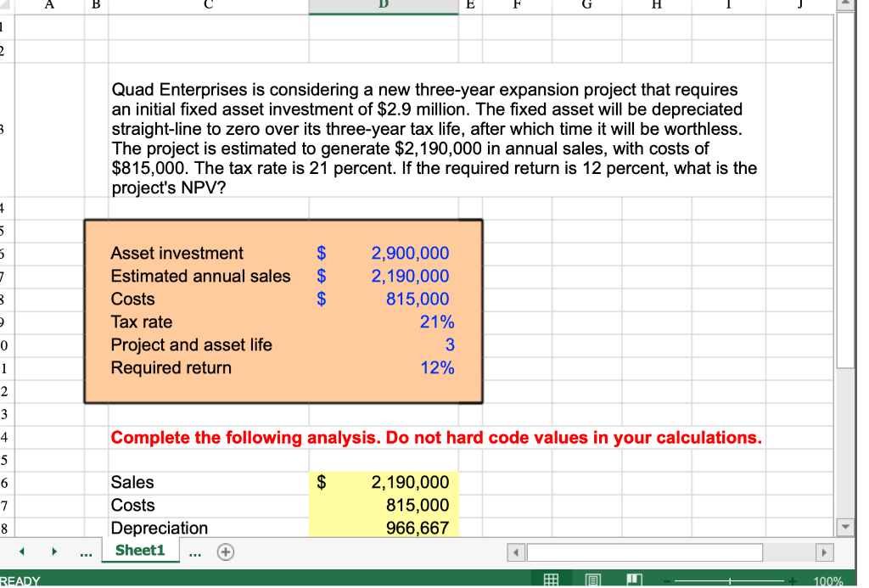Select the Sales label in analysis section
Screen dimensions: 869x588
pos(209,482)
